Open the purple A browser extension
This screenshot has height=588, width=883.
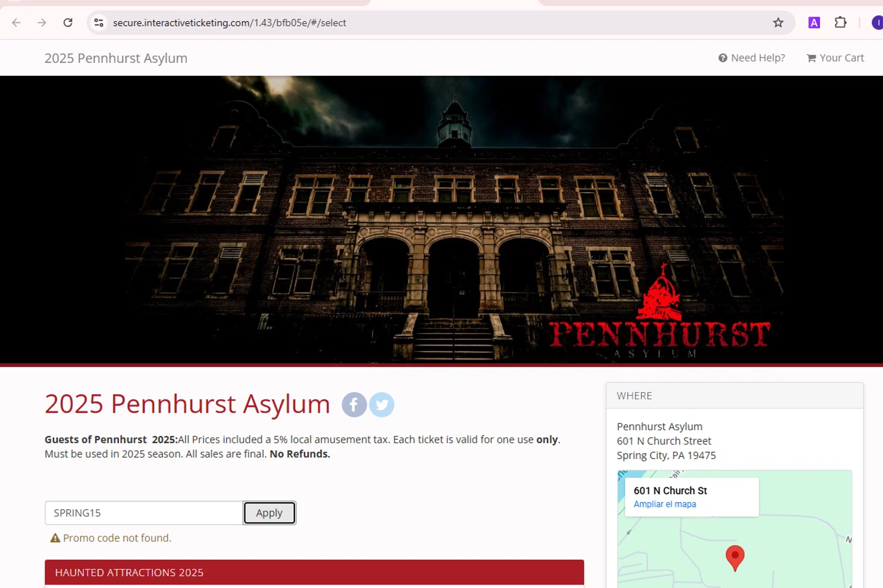[814, 23]
